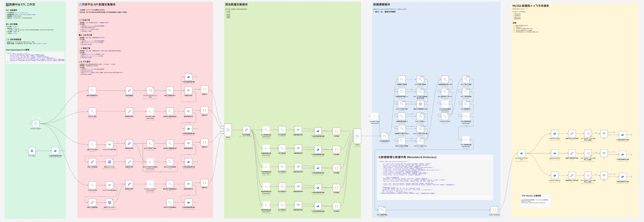Open the 清理内存2 code node
The width and height of the screenshot is (644, 222).
pos(204,110)
